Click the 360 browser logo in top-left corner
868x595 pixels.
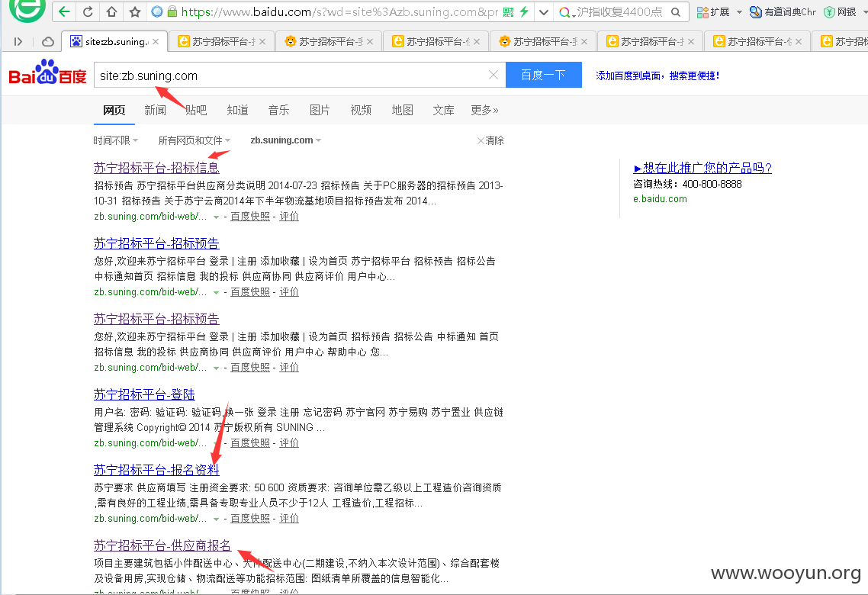click(x=27, y=10)
